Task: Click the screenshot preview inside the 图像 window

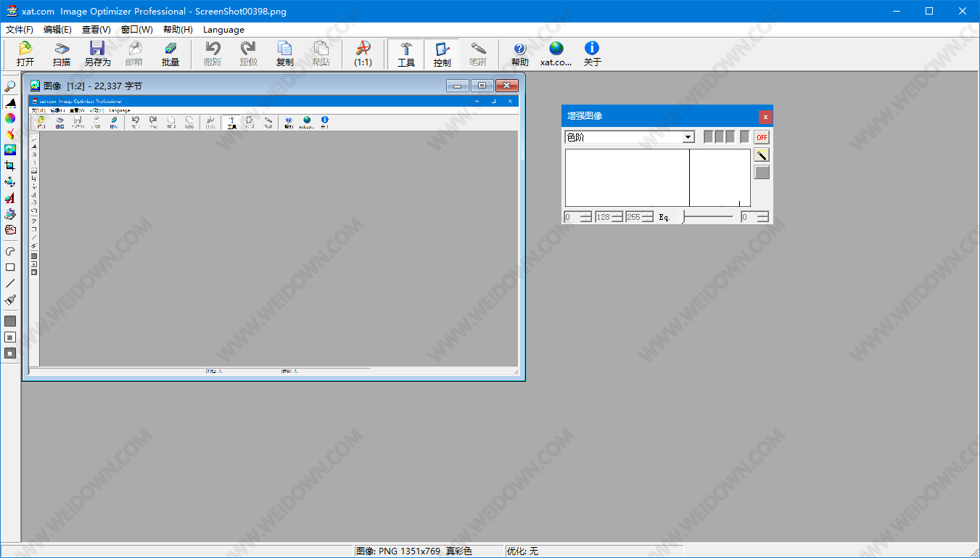Action: (x=273, y=235)
